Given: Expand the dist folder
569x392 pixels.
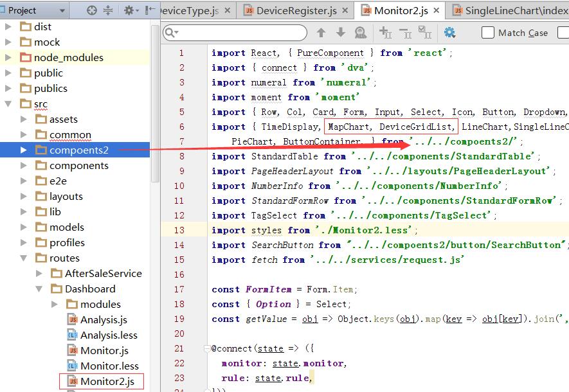Looking at the screenshot, I should [x=8, y=26].
